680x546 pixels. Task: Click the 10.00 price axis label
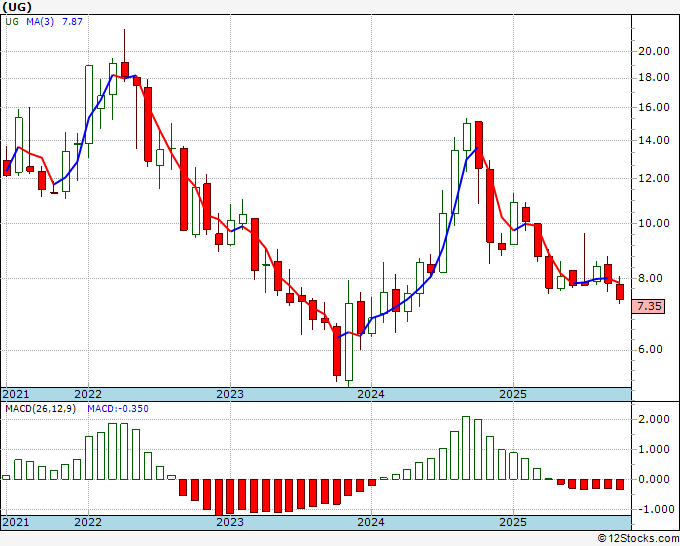(654, 224)
